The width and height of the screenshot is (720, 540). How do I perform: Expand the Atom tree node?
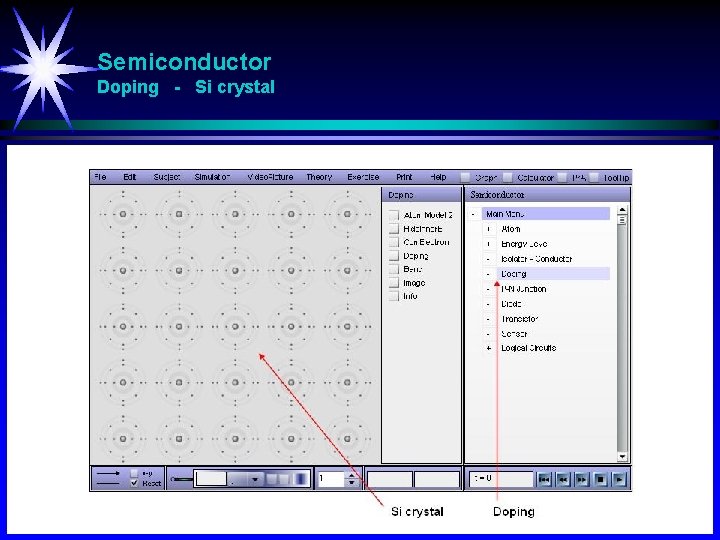489,229
